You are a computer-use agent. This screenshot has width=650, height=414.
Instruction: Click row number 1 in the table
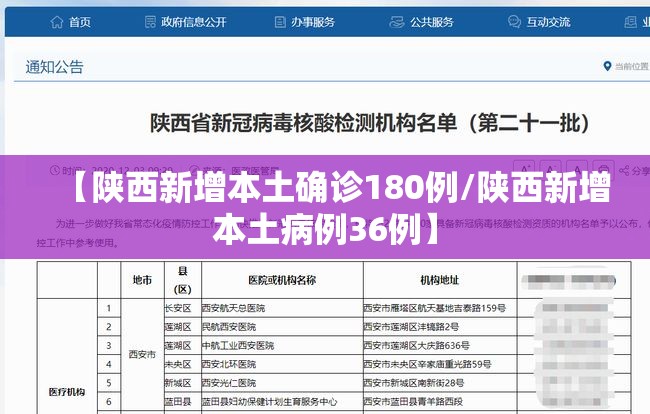click(109, 308)
